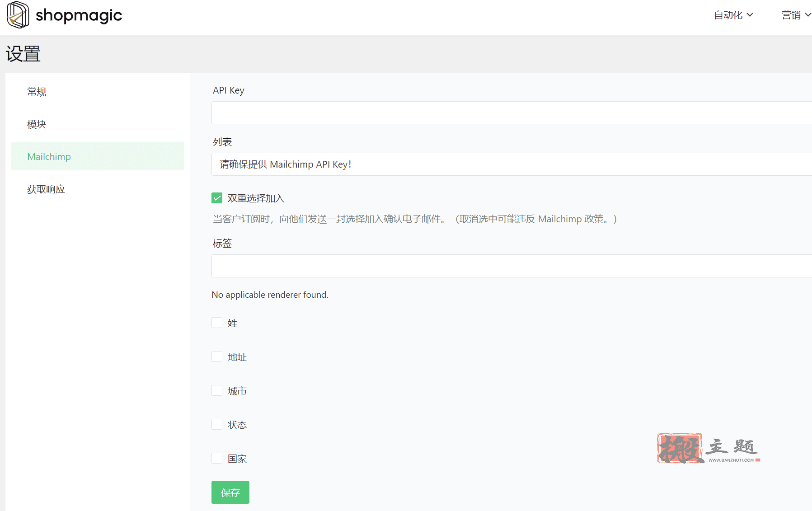
Task: Click the 列表 field label
Action: 222,142
